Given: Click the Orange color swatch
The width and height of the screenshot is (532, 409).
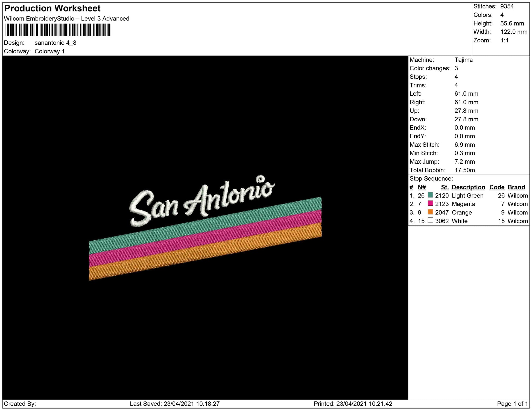Looking at the screenshot, I should pos(430,212).
